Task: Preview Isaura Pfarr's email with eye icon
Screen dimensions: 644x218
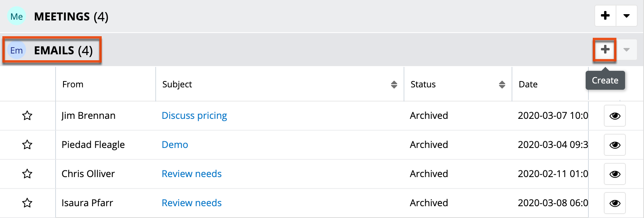Action: [614, 203]
